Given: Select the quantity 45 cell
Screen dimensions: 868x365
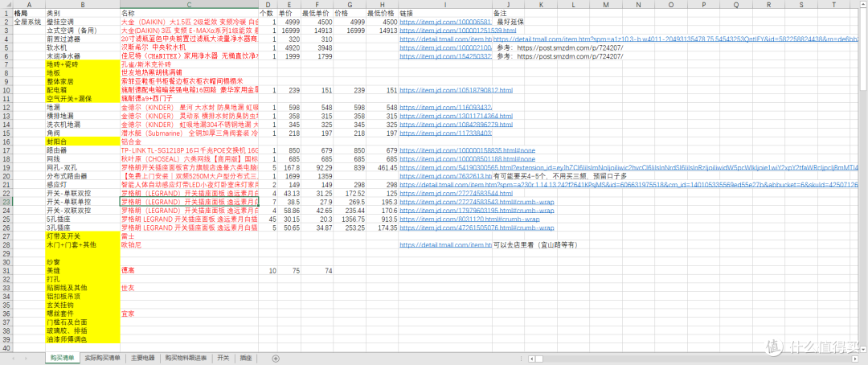Looking at the screenshot, I should coord(268,219).
